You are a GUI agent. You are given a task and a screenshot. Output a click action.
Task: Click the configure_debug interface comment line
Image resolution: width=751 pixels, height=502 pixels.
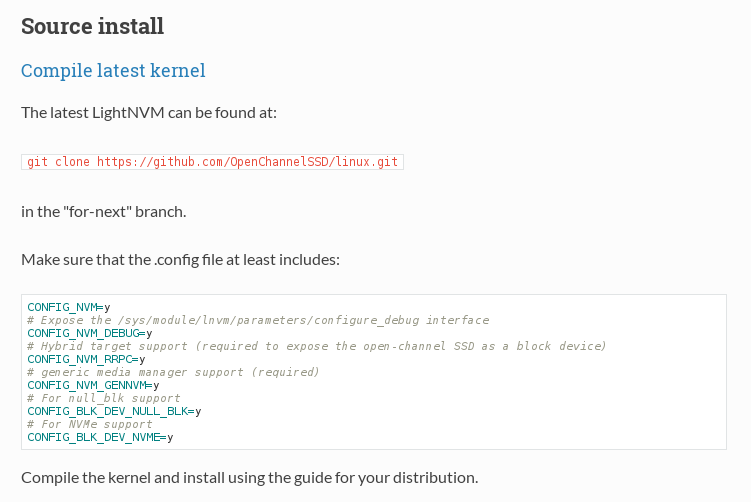pyautogui.click(x=258, y=320)
